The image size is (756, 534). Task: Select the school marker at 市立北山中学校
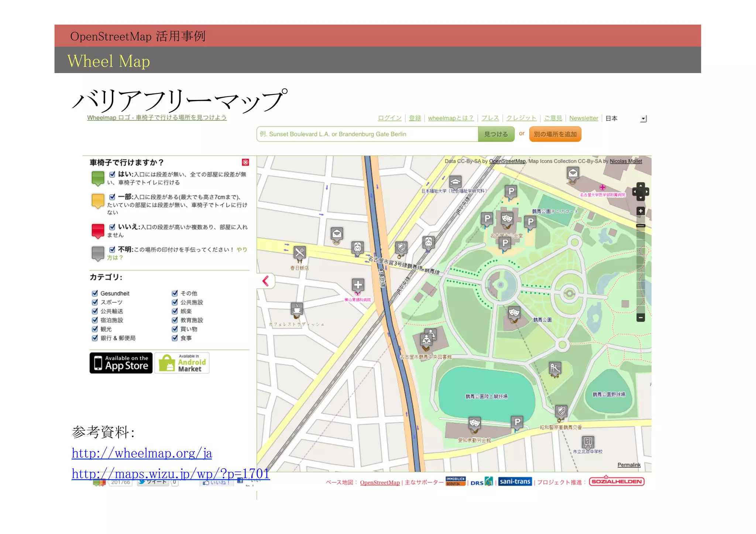tap(588, 443)
